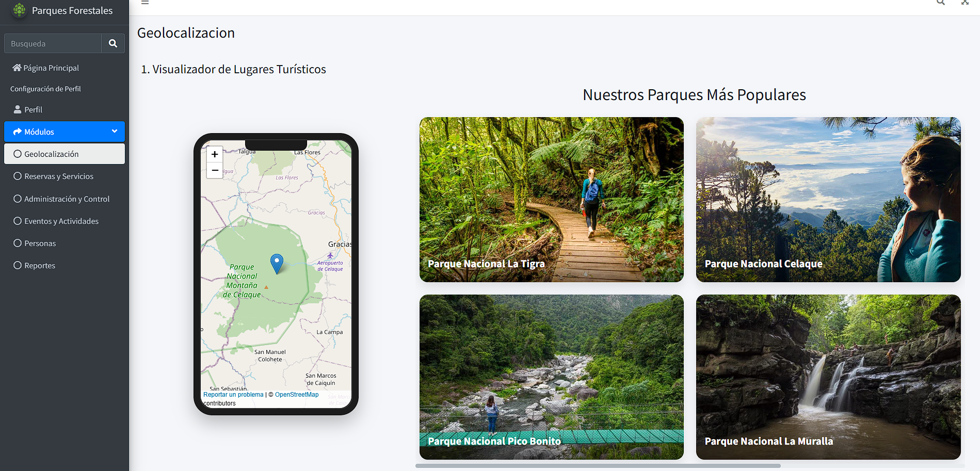Click the Parques Forestales leaf logo
This screenshot has height=471, width=980.
19,9
